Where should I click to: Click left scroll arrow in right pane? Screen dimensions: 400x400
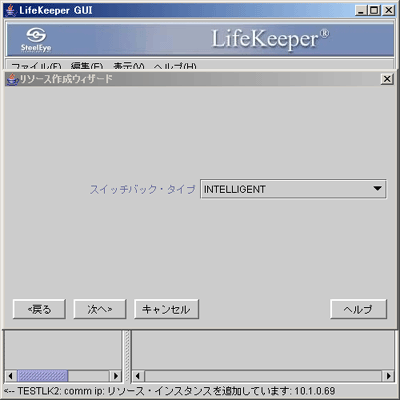tap(138, 376)
